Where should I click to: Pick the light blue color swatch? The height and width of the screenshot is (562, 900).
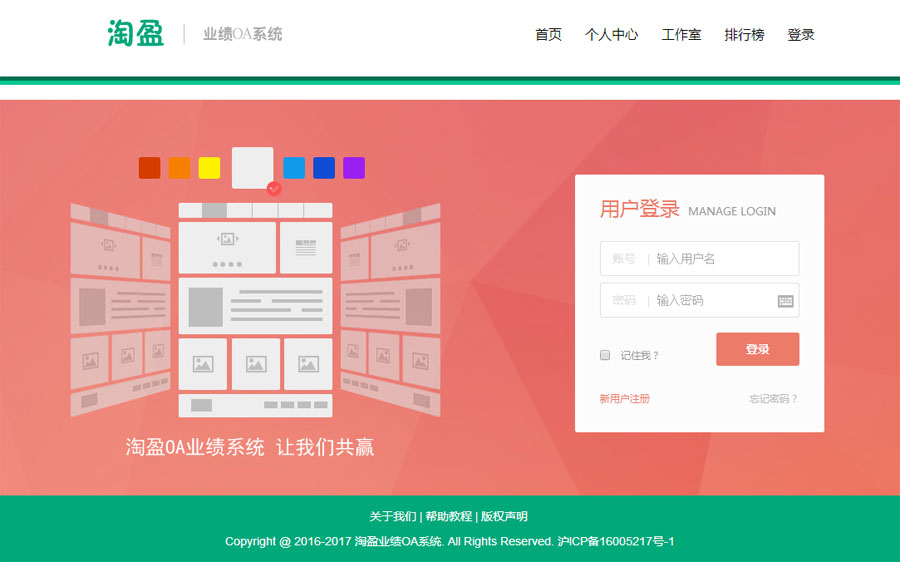tap(294, 168)
